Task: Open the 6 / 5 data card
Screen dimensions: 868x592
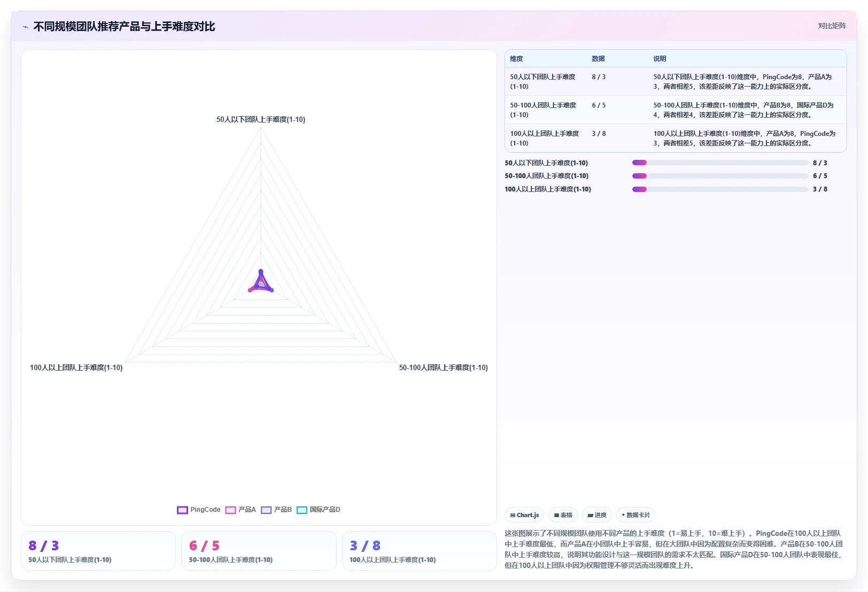Action: (259, 551)
